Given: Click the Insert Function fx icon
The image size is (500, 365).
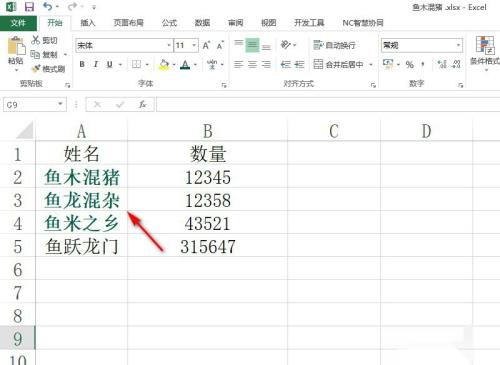Looking at the screenshot, I should [x=143, y=105].
